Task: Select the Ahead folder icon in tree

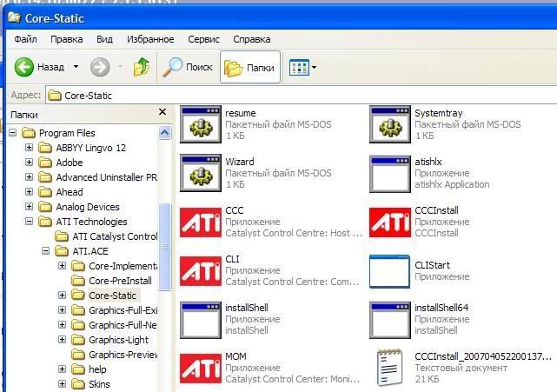Action: pos(45,192)
